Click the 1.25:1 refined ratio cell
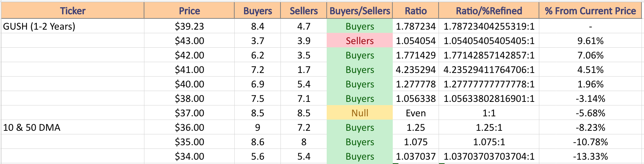Image resolution: width=644 pixels, height=164 pixels. click(489, 127)
